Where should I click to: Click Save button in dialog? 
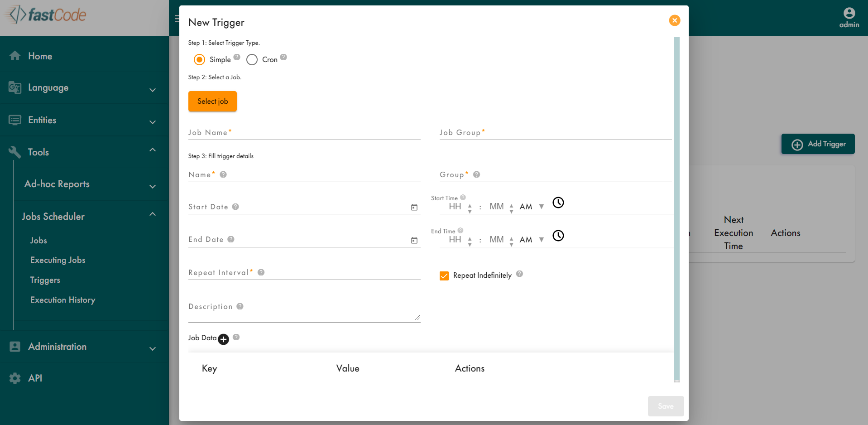[666, 406]
